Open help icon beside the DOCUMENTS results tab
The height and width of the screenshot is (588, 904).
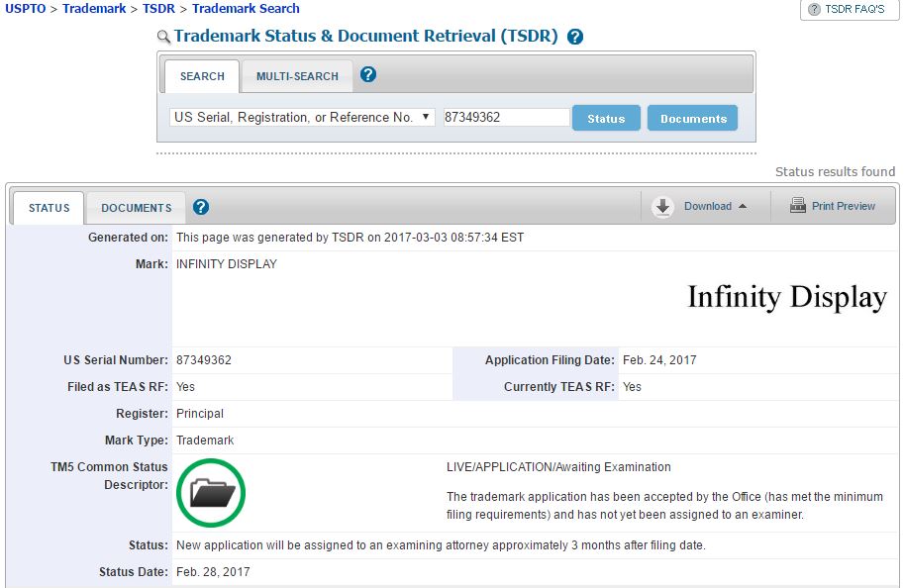tap(201, 207)
